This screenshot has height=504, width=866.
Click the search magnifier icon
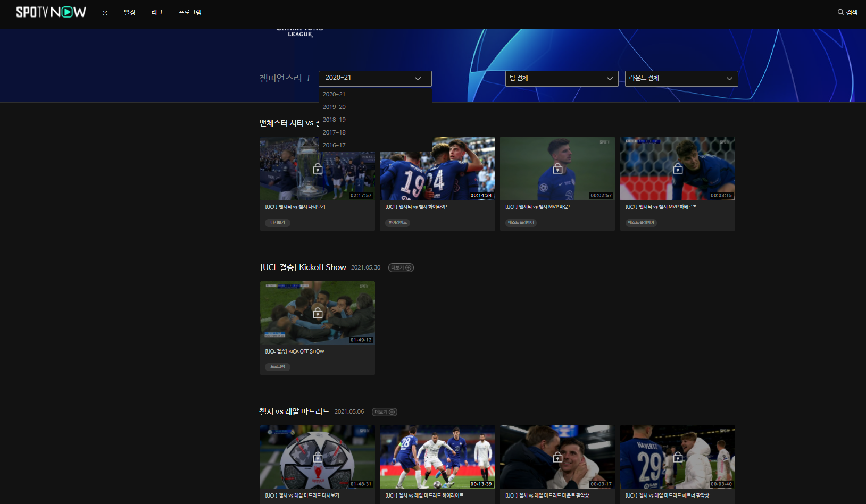coord(840,12)
